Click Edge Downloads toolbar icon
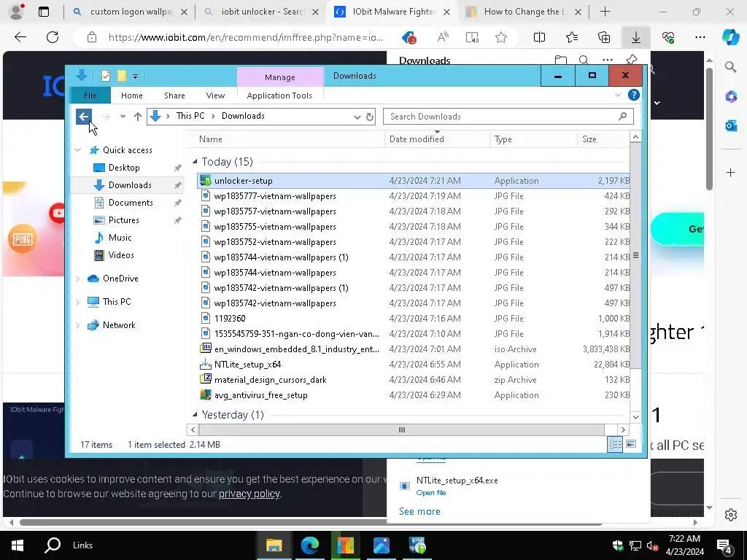Screen dimensions: 747x560 point(636,37)
